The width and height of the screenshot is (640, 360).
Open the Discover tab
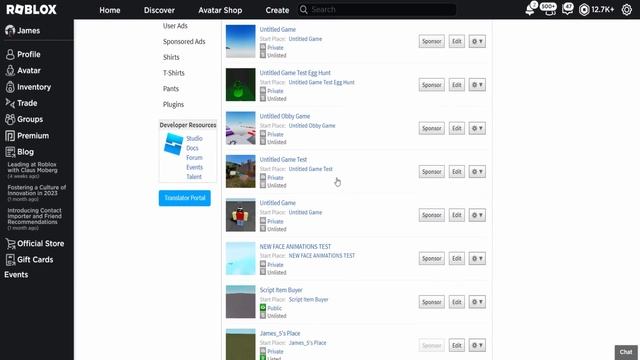(x=159, y=10)
